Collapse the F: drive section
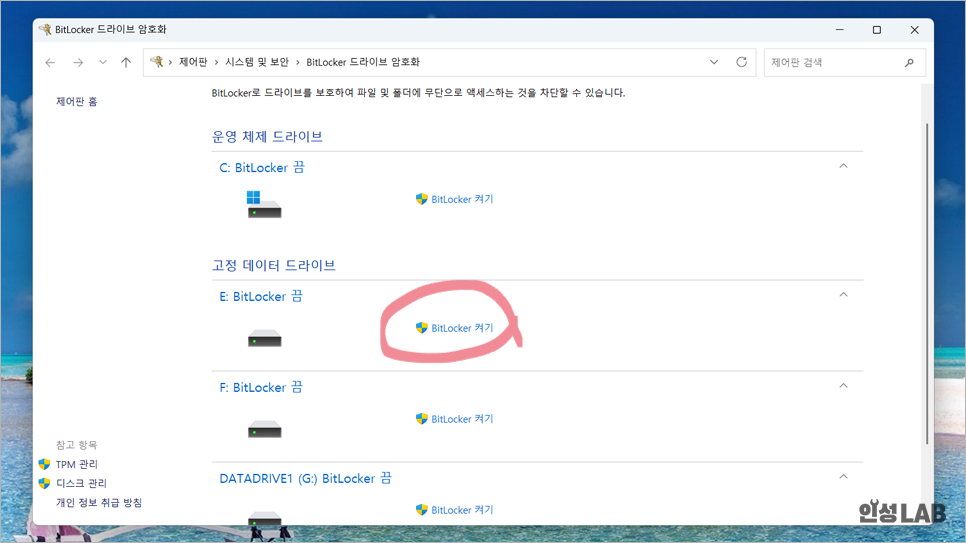Screen dimensions: 966x543 tap(843, 386)
